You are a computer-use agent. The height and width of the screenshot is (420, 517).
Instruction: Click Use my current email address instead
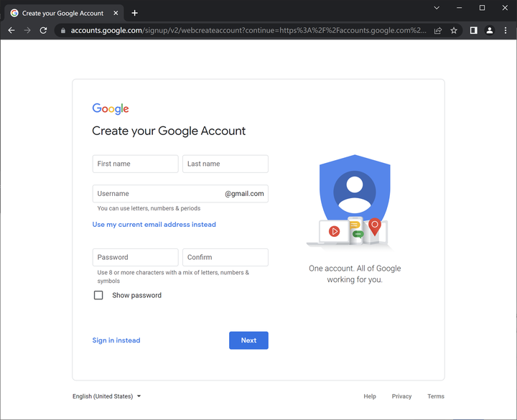[x=154, y=225]
